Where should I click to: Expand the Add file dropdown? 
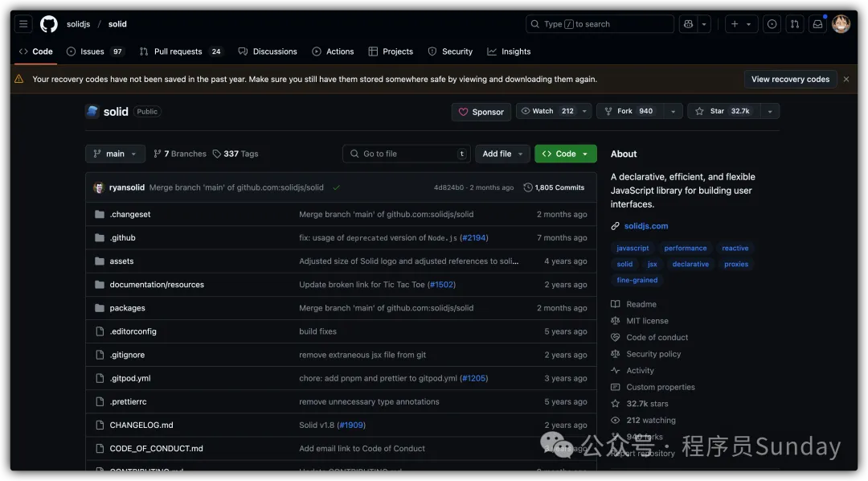click(502, 154)
